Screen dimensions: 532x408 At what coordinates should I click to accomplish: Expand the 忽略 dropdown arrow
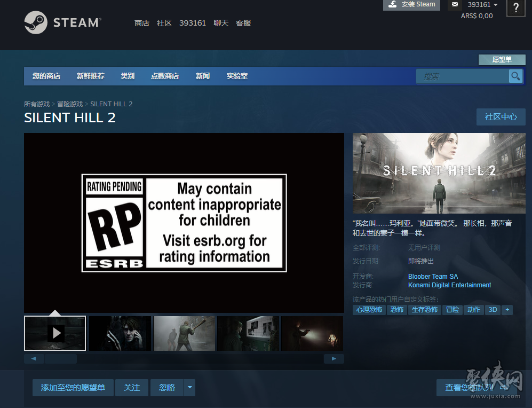[189, 388]
